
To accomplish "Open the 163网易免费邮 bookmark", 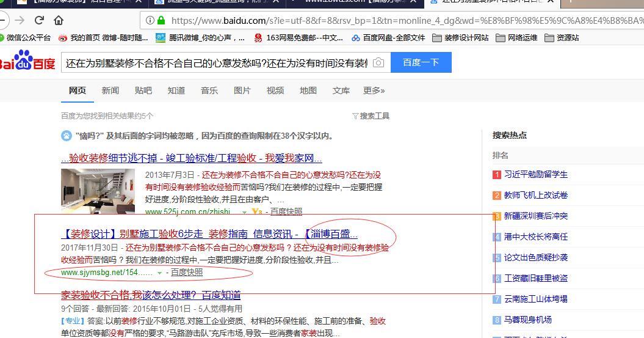I will (x=298, y=38).
